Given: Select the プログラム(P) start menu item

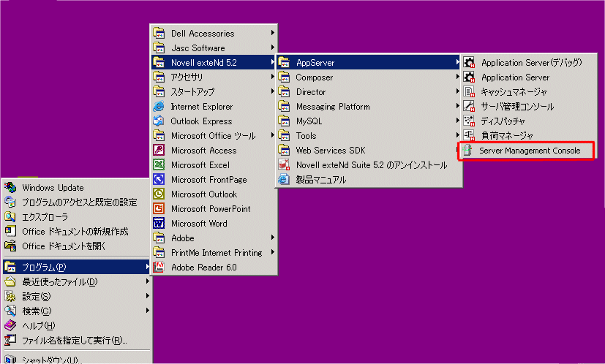Looking at the screenshot, I should tap(76, 267).
